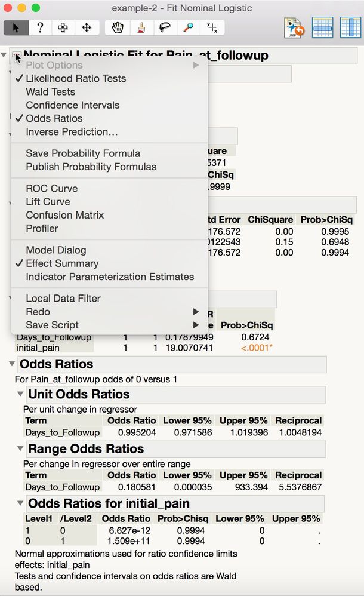The width and height of the screenshot is (364, 596).
Task: Activate the grabber hand tool
Action: (x=86, y=27)
